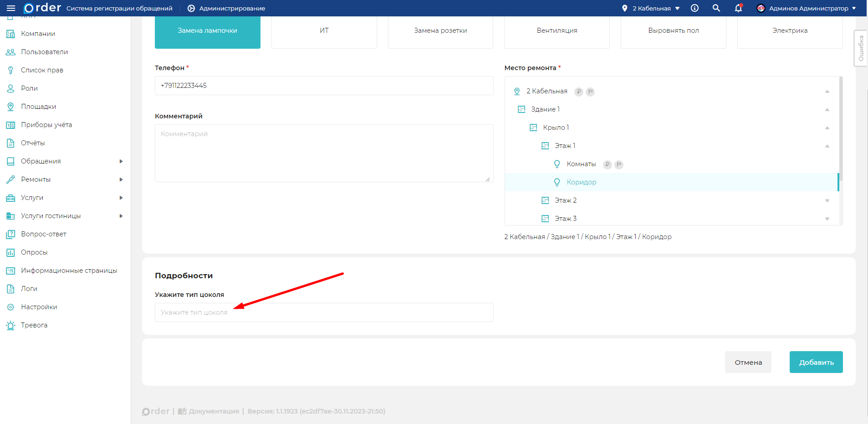Click the Добавить button
This screenshot has height=424, width=868.
pyautogui.click(x=816, y=362)
